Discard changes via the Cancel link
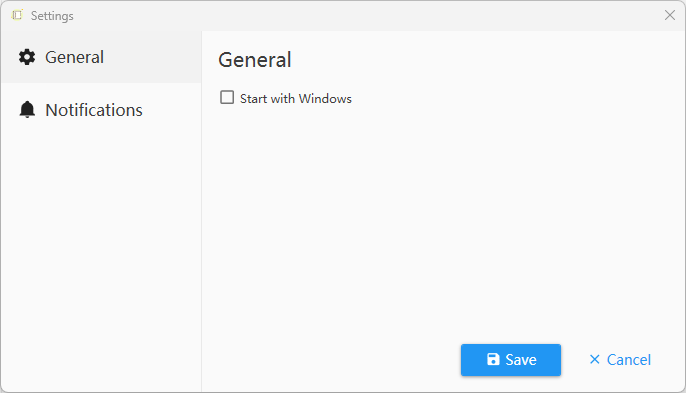 [620, 360]
